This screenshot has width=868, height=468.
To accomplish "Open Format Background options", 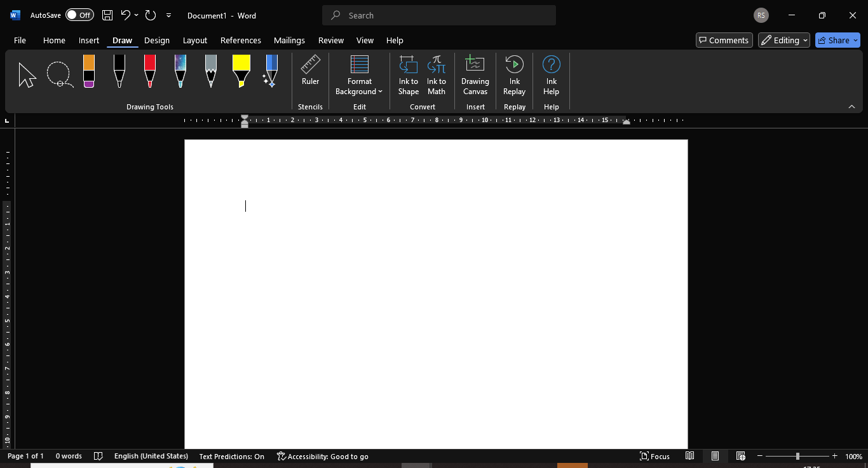I will 359,75.
